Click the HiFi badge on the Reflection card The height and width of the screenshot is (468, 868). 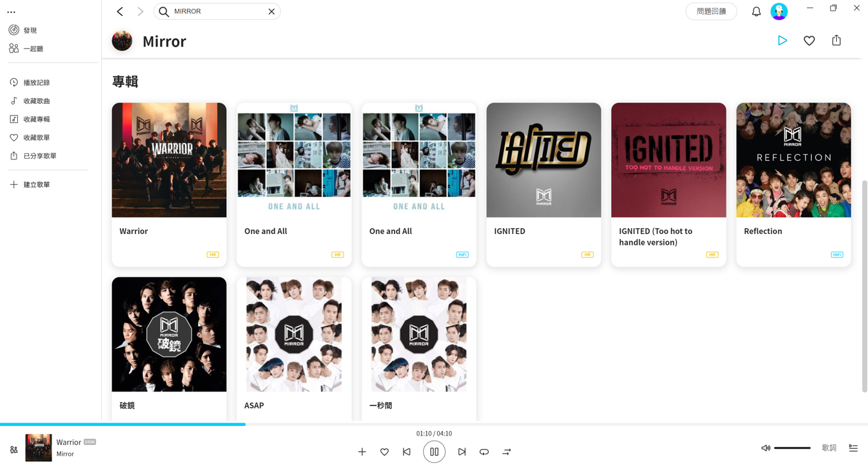tap(837, 255)
